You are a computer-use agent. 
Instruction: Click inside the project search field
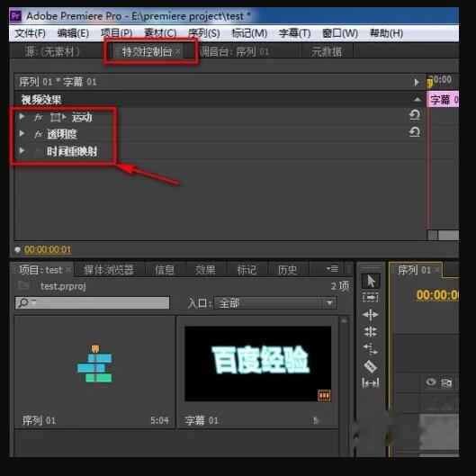pos(93,302)
